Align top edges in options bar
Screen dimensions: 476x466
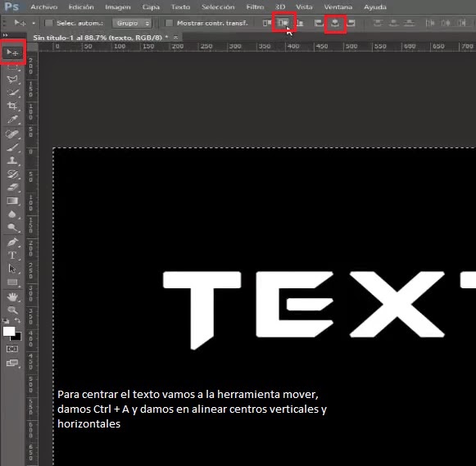(x=266, y=23)
